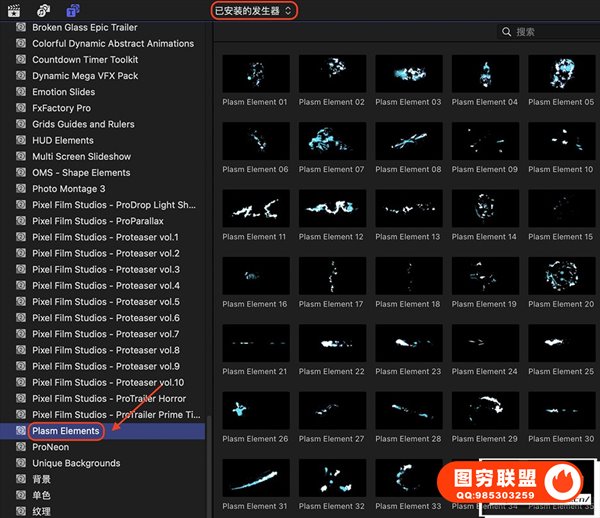Screen dimensions: 600x518
Task: Click the generator icon beside HUD Elements
Action: coord(20,141)
